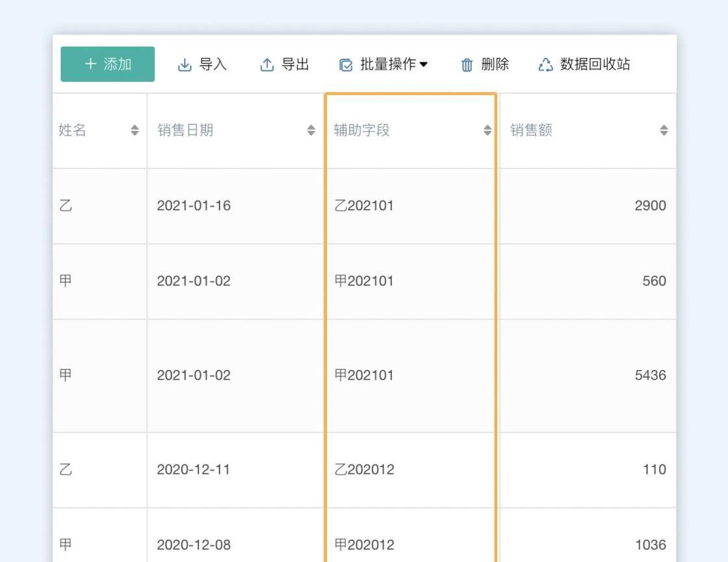
Task: Click the 添加 add button
Action: coord(108,64)
